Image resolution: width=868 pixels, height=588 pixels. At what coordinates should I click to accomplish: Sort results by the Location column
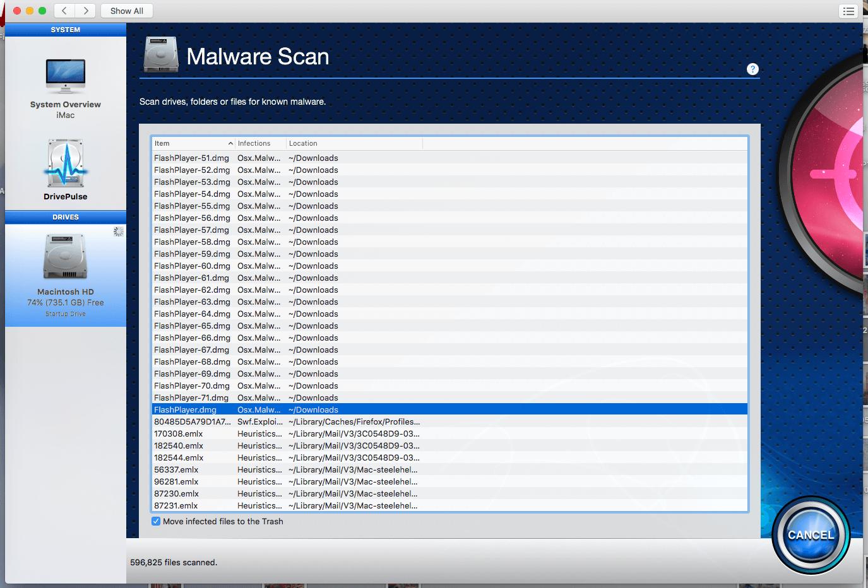(x=303, y=143)
